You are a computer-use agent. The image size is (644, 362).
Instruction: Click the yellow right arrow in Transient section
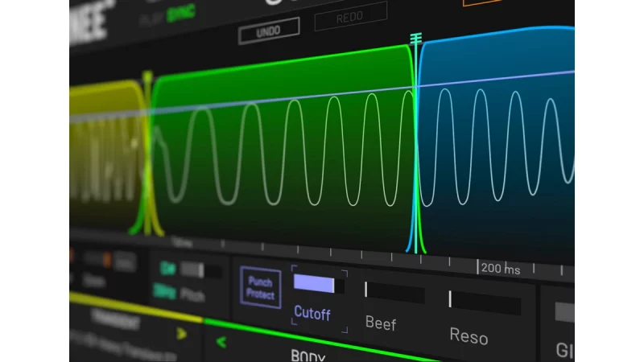[181, 333]
